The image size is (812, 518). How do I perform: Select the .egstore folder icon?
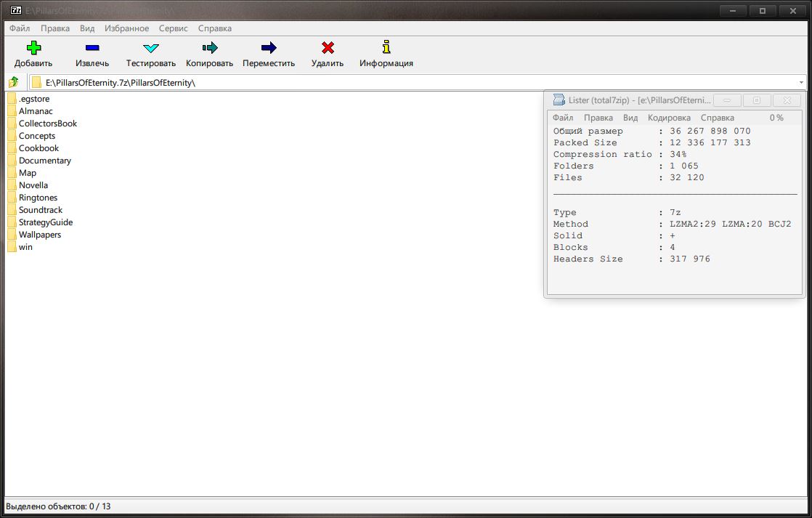(12, 98)
